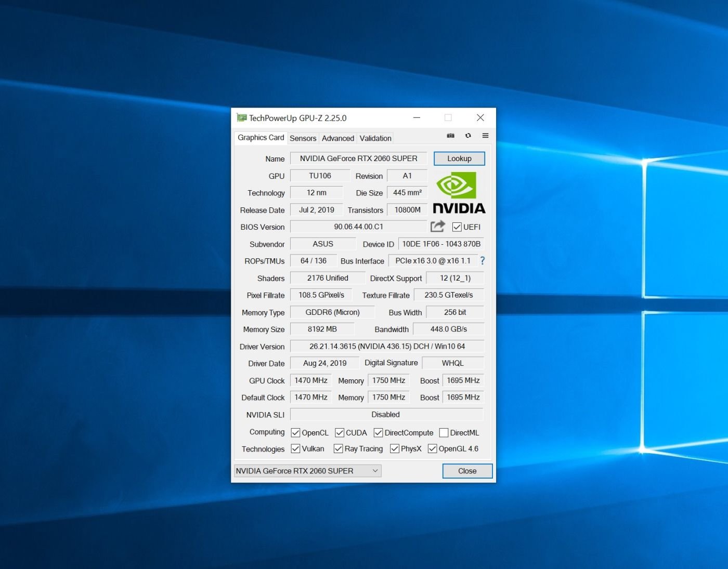
Task: Take a screenshot with the camera icon
Action: tap(450, 136)
